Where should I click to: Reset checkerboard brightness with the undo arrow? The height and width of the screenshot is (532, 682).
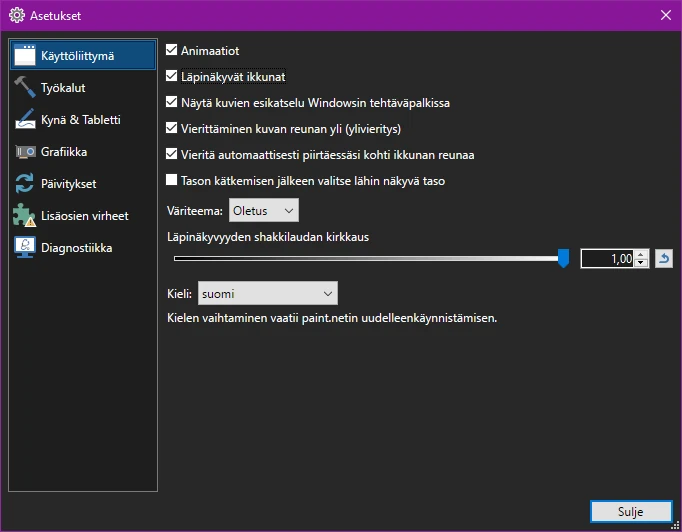(x=664, y=259)
